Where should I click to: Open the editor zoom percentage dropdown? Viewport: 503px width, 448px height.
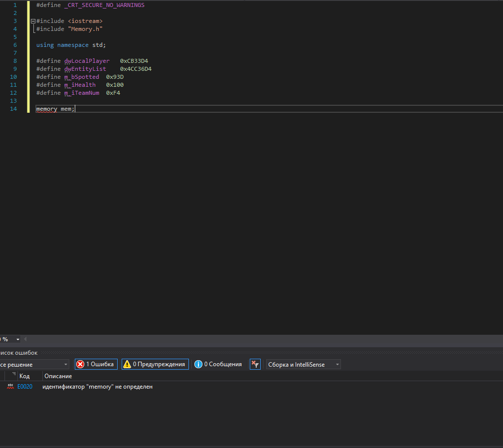click(18, 339)
